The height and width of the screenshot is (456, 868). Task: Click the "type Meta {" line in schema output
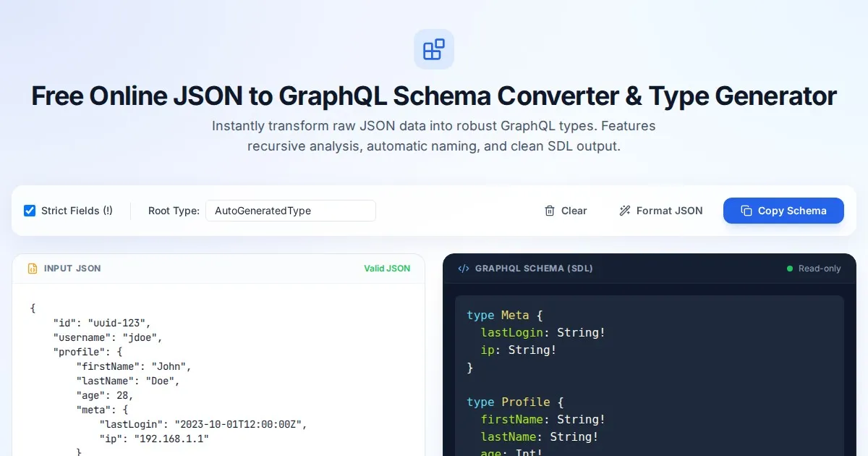click(x=504, y=315)
